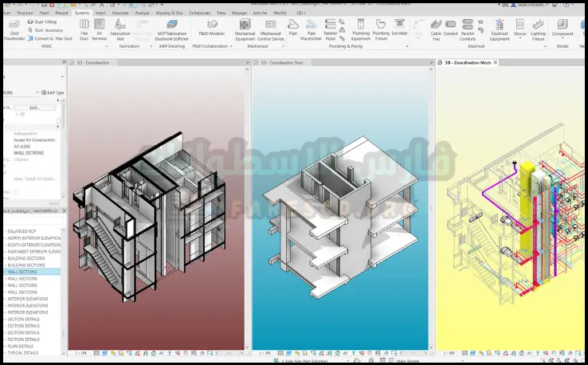This screenshot has width=588, height=365.
Task: Select the Cable Tray tool
Action: 437,30
